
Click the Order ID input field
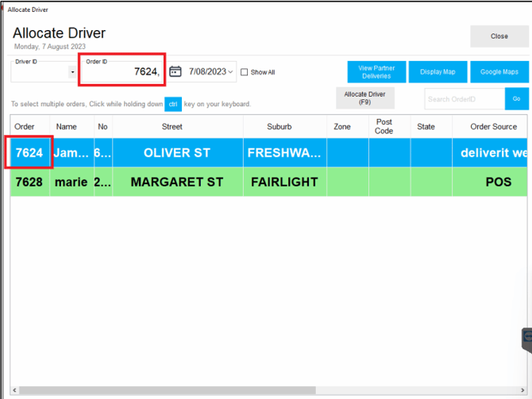coord(121,72)
